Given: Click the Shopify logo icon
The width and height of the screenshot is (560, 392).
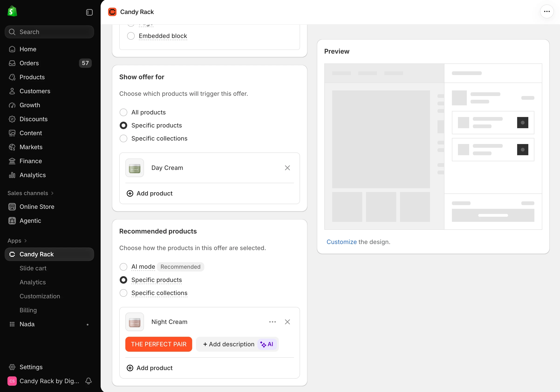Looking at the screenshot, I should pos(12,12).
